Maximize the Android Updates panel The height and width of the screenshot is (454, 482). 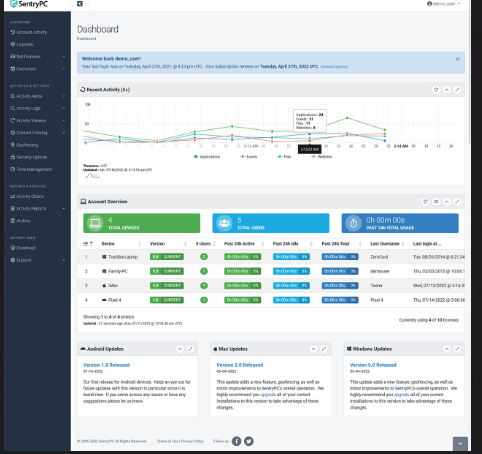click(x=190, y=349)
